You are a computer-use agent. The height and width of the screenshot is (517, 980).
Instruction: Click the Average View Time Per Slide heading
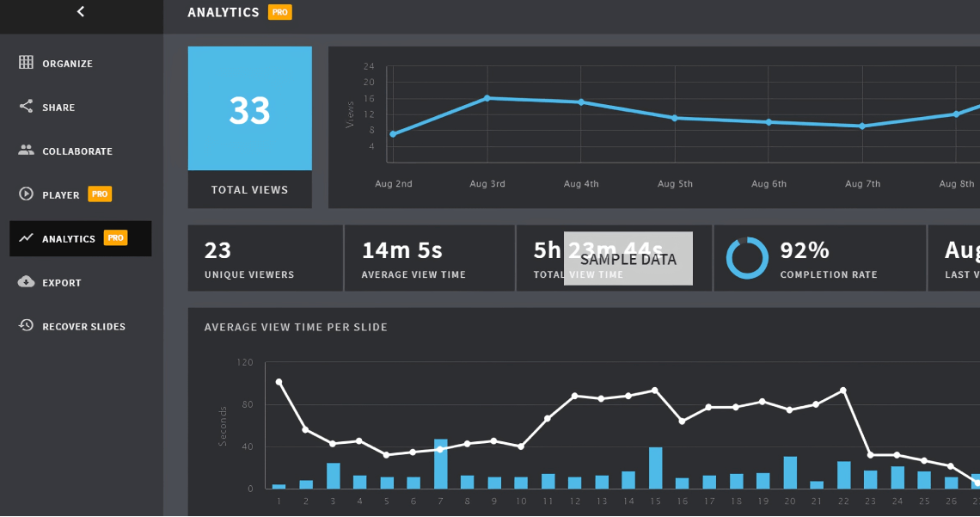coord(296,327)
